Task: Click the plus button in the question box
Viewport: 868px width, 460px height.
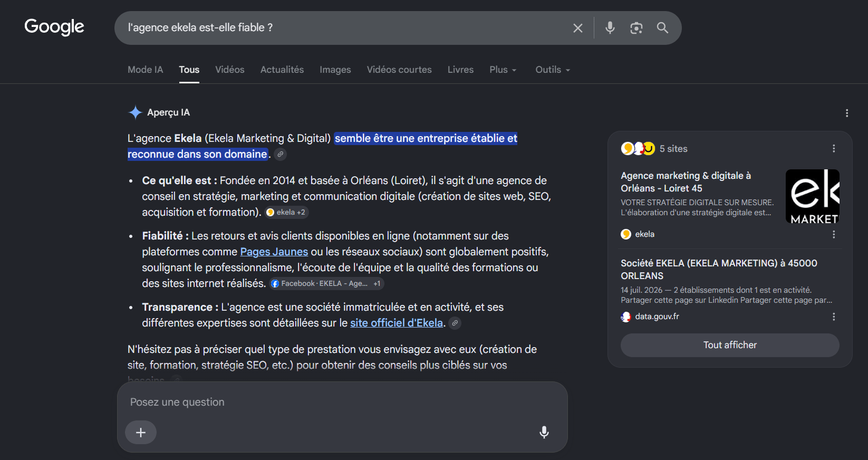Action: point(141,433)
